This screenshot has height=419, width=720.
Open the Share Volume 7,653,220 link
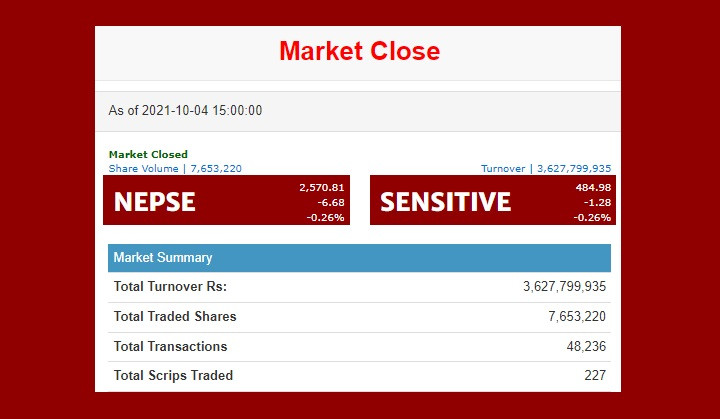click(175, 169)
